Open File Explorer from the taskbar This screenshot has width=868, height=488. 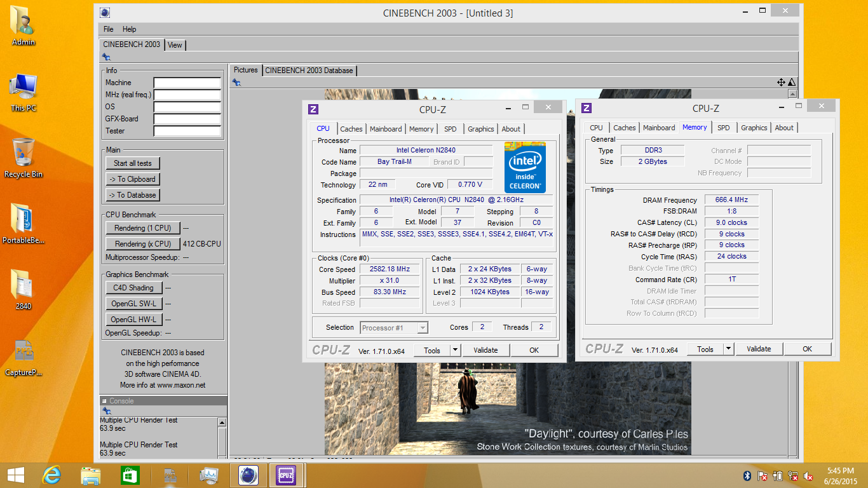(90, 475)
